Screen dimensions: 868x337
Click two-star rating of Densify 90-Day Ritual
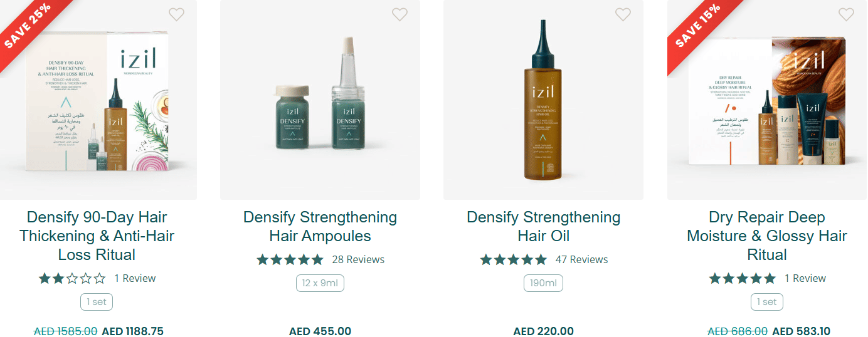click(73, 278)
